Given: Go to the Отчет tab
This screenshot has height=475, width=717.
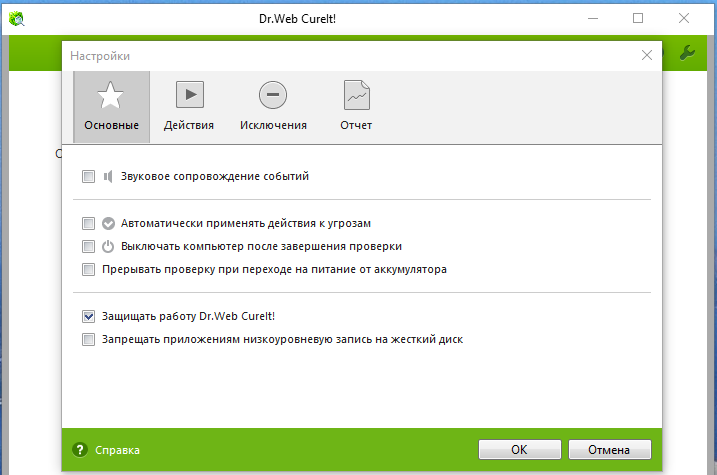Looking at the screenshot, I should click(x=356, y=107).
